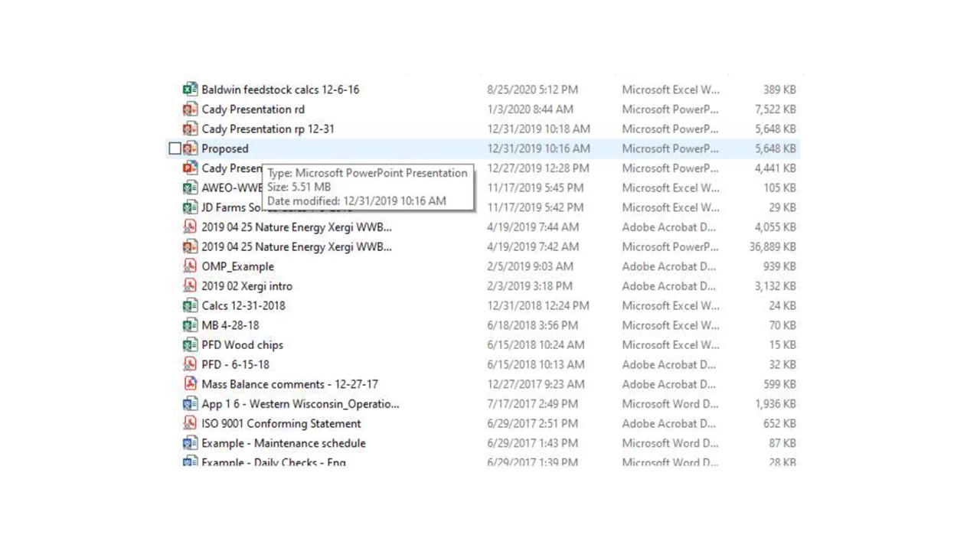Click the Excel icon for Calcs 12-31-2018
Screen dimensions: 980x551
190,305
